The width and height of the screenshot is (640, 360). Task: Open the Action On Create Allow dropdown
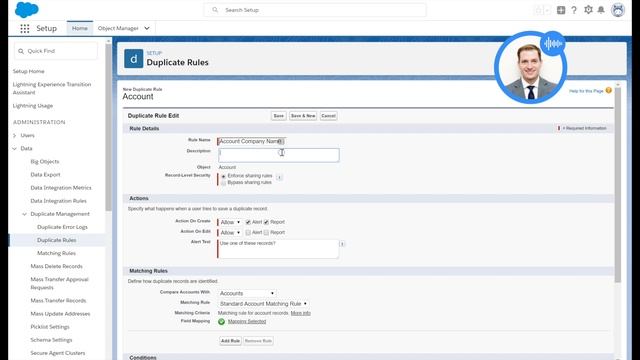230,222
